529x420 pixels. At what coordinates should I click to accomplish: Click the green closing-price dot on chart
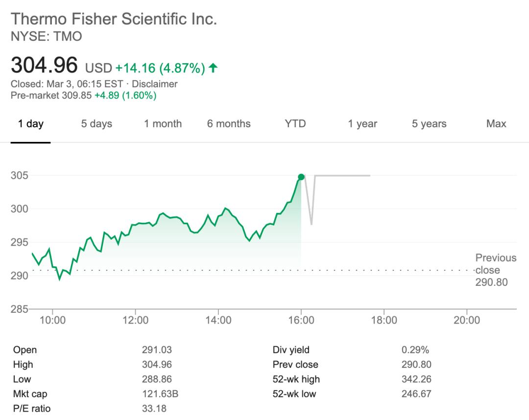301,177
